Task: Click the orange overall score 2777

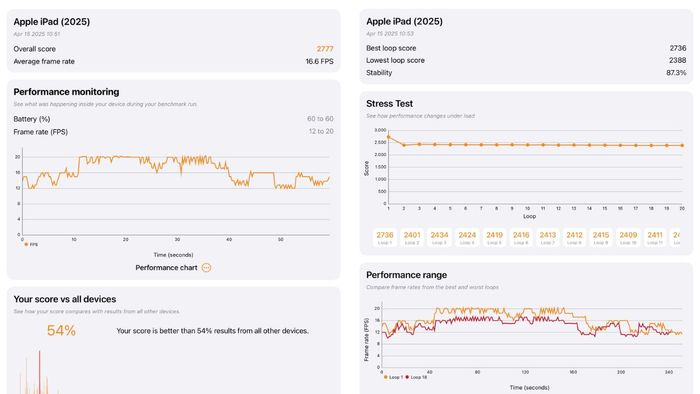Action: click(x=325, y=49)
